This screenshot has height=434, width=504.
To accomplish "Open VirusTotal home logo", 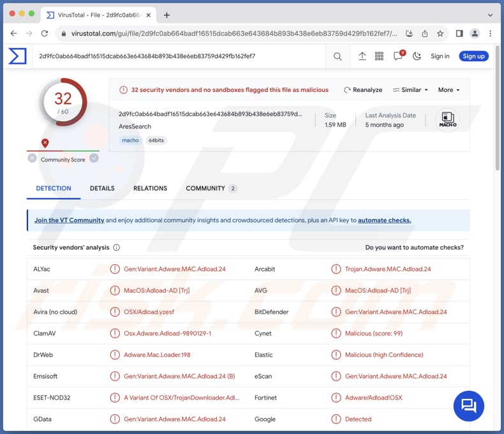I will 17,56.
